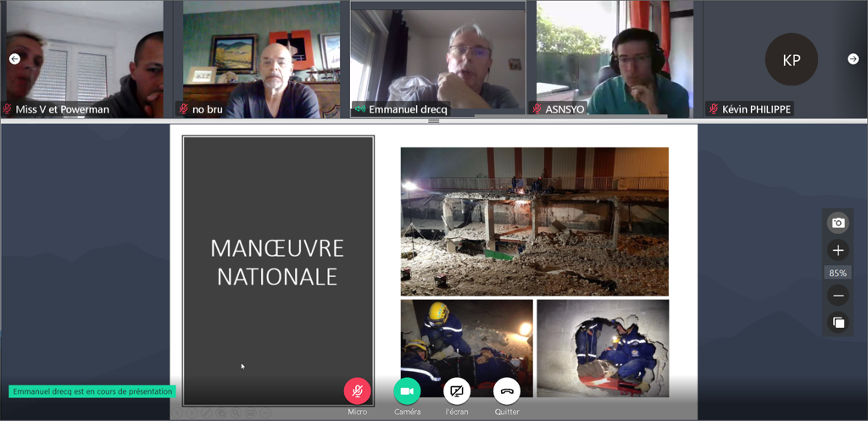Leave the meeting with the Quitter button
Viewport: 868px width, 421px height.
(507, 391)
